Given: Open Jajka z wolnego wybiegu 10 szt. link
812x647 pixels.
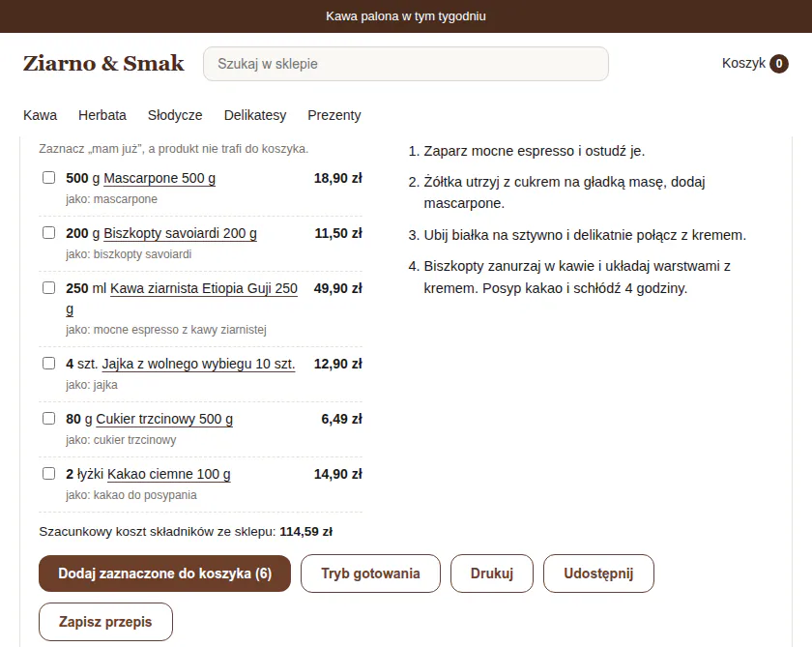Looking at the screenshot, I should click(198, 365).
